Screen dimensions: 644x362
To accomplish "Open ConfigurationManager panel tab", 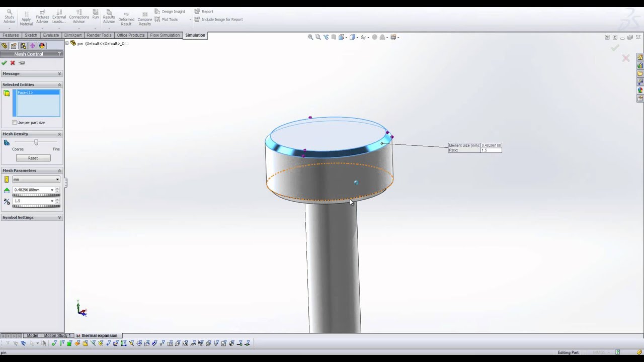I will (23, 46).
